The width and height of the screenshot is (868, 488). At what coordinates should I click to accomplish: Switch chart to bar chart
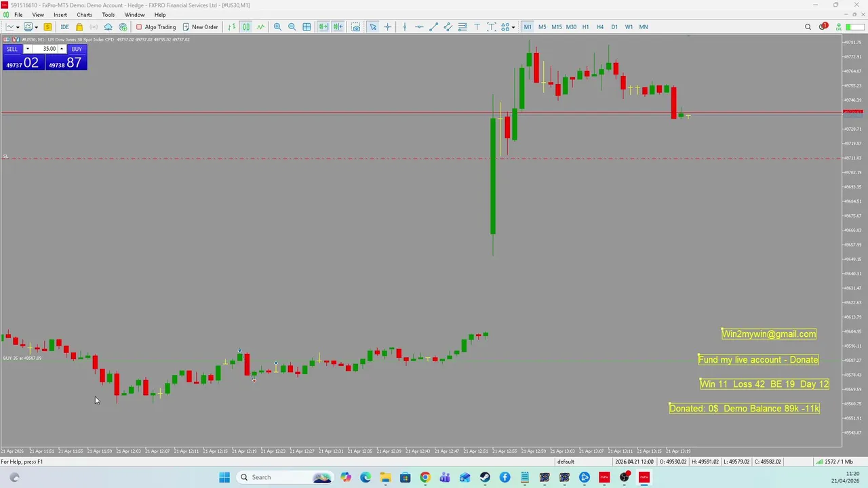(x=232, y=27)
